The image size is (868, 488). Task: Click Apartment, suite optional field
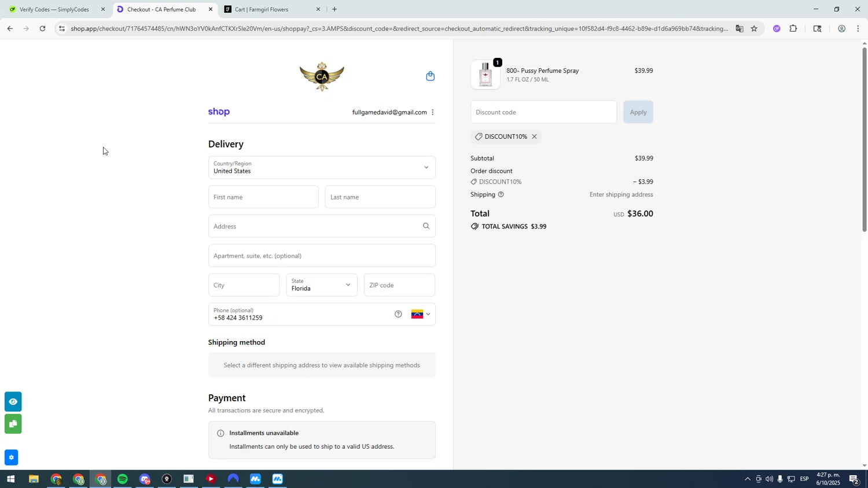click(x=322, y=256)
